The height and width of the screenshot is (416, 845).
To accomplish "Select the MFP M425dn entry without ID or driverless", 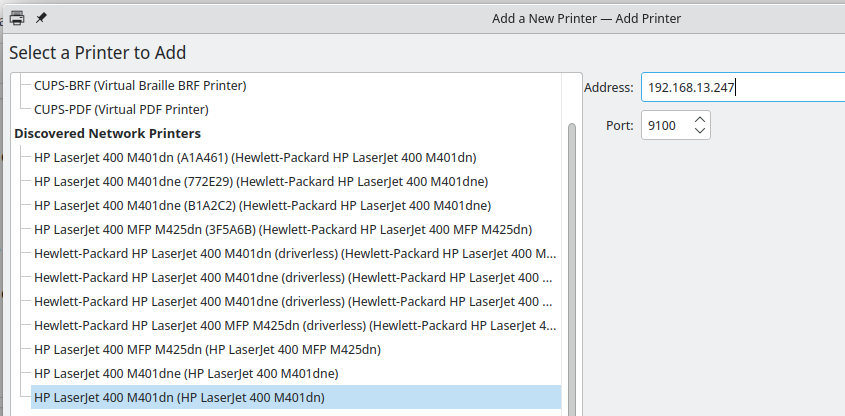I will [x=207, y=349].
